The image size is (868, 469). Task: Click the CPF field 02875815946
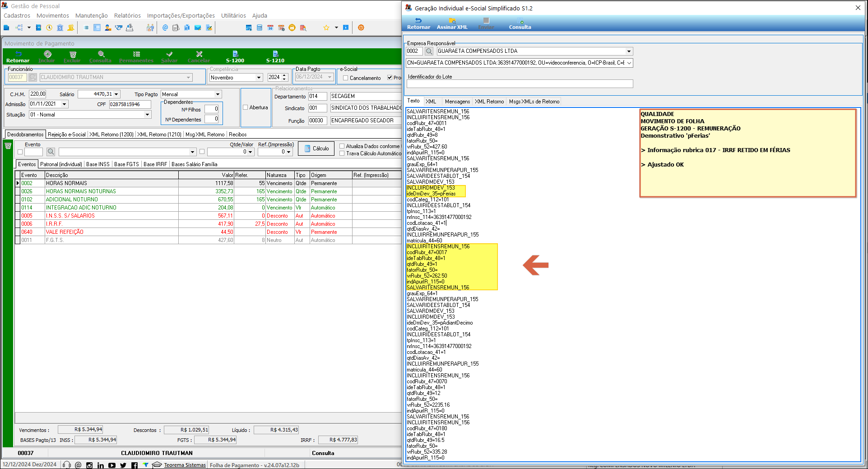pos(130,104)
